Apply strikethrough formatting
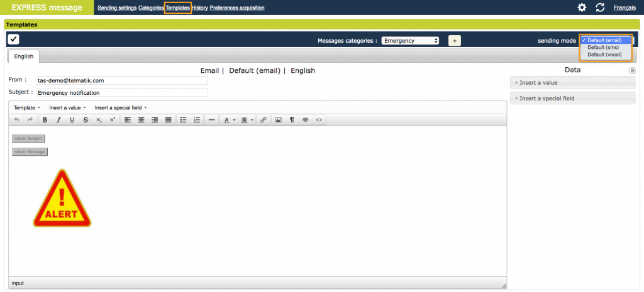The height and width of the screenshot is (292, 644). click(86, 120)
